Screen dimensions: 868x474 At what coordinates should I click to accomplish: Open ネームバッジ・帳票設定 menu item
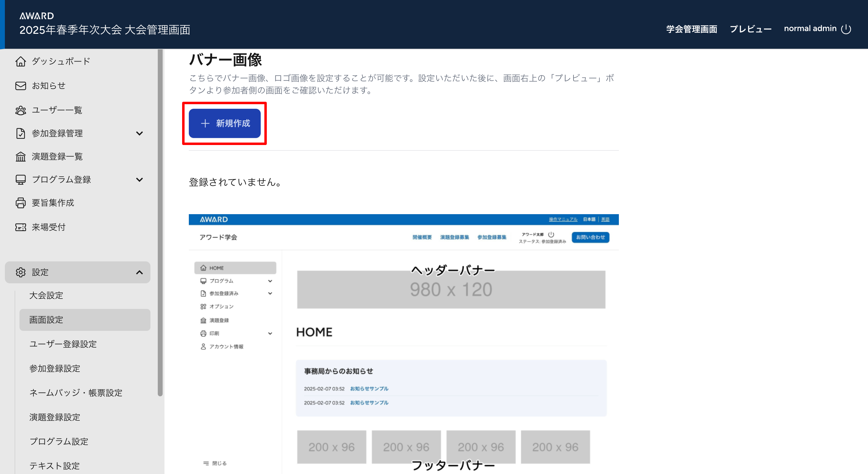pyautogui.click(x=76, y=393)
